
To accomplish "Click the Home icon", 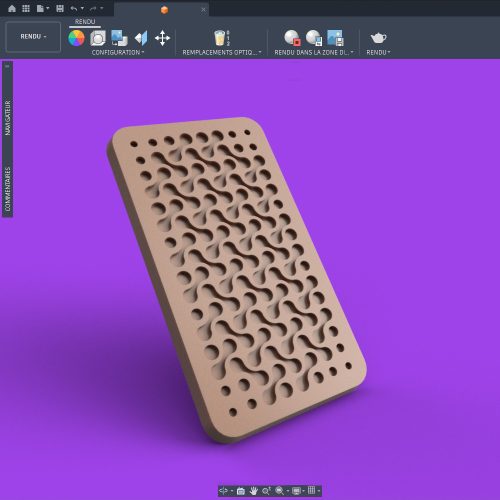I will [x=12, y=9].
